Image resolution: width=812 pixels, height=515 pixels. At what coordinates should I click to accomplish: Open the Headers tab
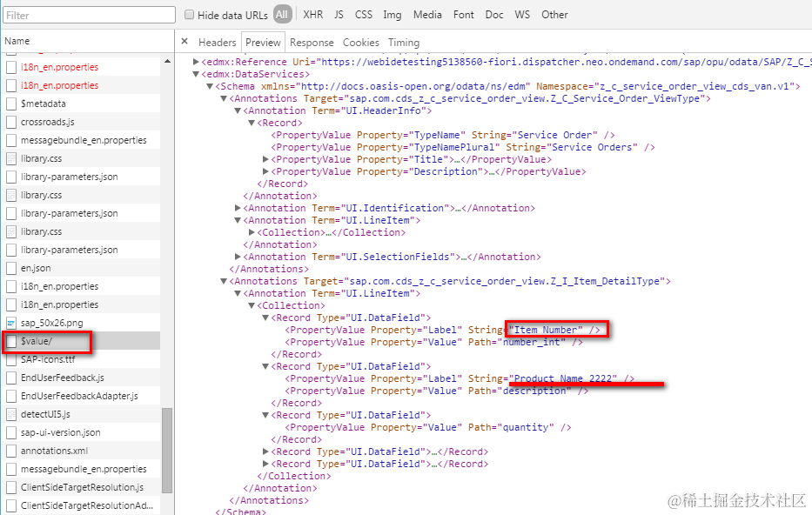pos(217,43)
